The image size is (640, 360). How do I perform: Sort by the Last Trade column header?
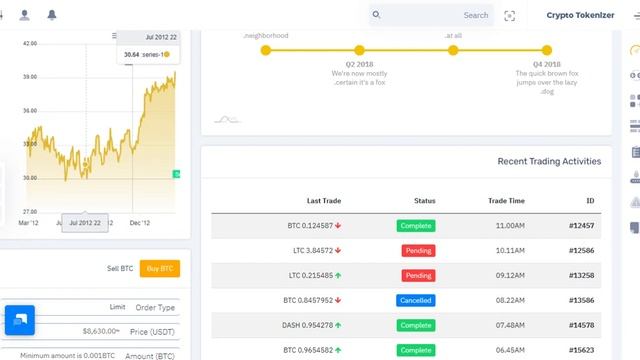point(324,201)
